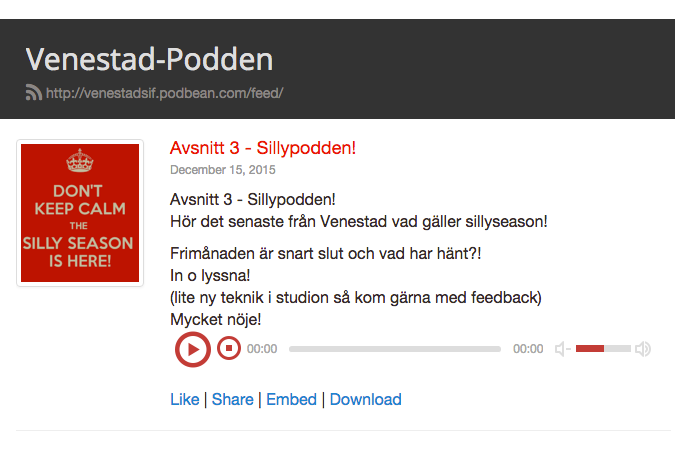Open the 'Avsnitt 3 - Sillypodden!' red title link
This screenshot has height=468, width=675.
[263, 148]
